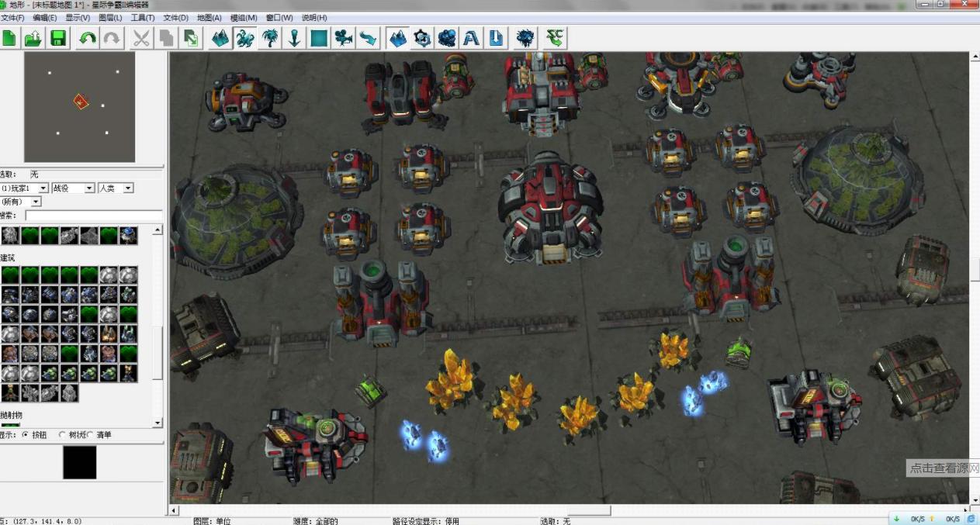Image resolution: width=980 pixels, height=525 pixels.
Task: Click the 难度: 全部的 status bar entry
Action: click(x=315, y=521)
